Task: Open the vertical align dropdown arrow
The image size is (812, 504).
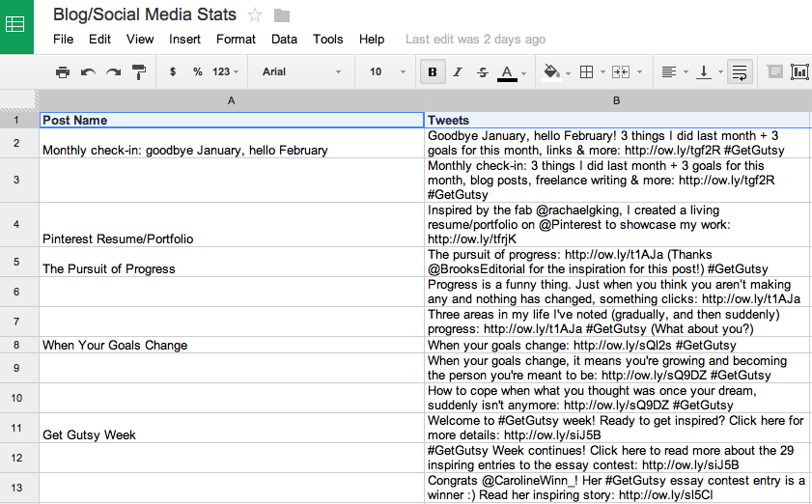Action: click(720, 72)
